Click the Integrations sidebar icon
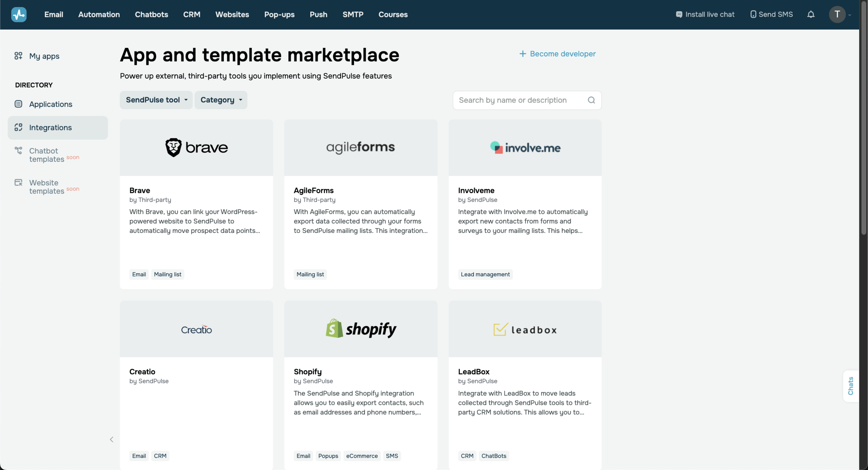The image size is (868, 470). tap(18, 128)
